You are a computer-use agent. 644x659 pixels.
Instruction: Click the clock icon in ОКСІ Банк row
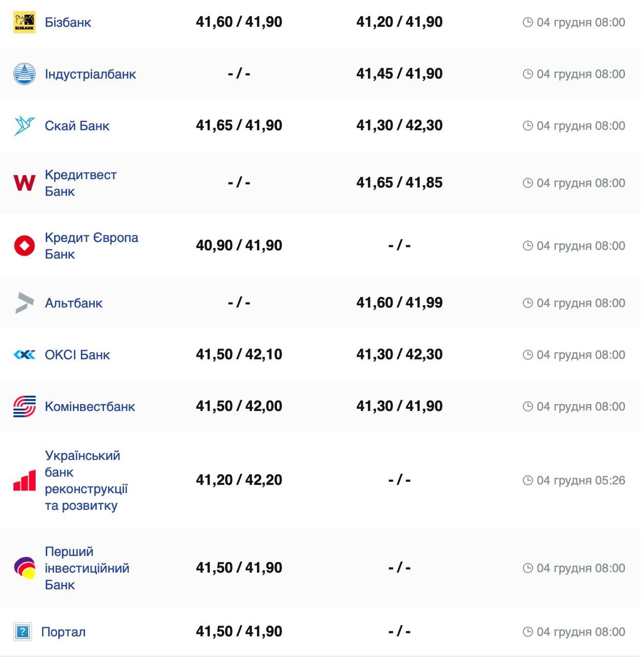tap(528, 355)
